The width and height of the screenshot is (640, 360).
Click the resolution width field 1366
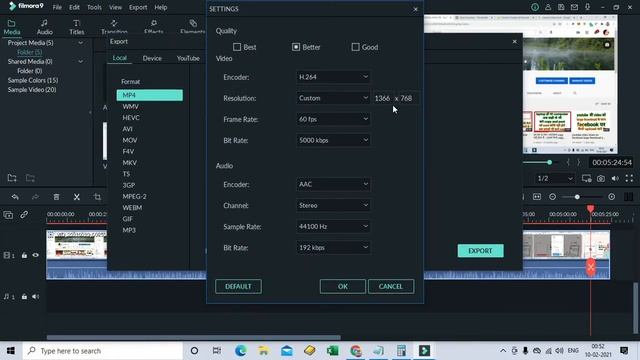[382, 98]
